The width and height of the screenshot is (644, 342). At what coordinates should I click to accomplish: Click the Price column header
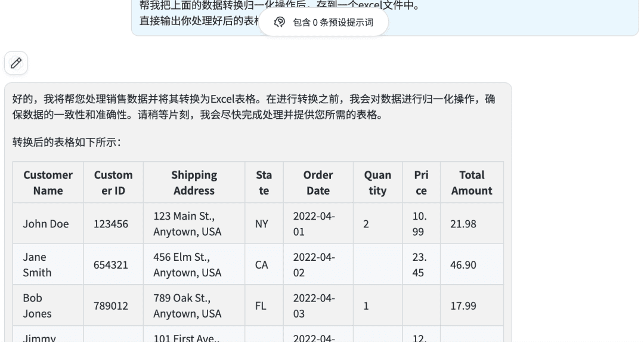[421, 183]
